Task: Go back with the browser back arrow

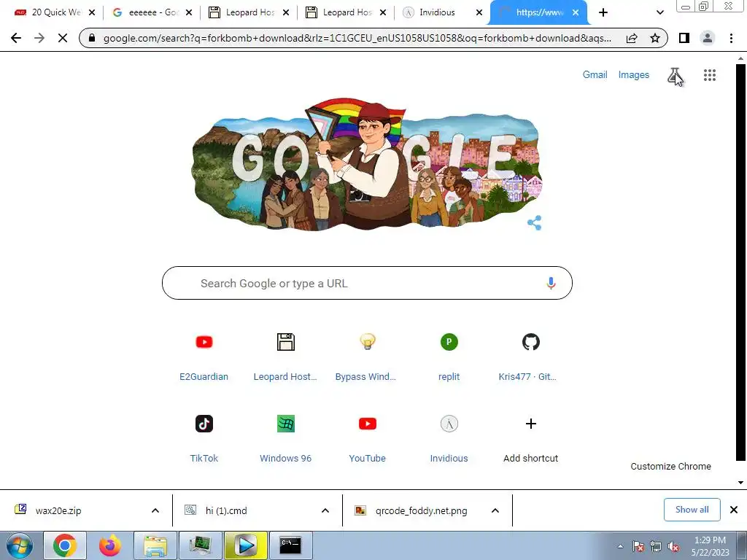Action: (16, 38)
